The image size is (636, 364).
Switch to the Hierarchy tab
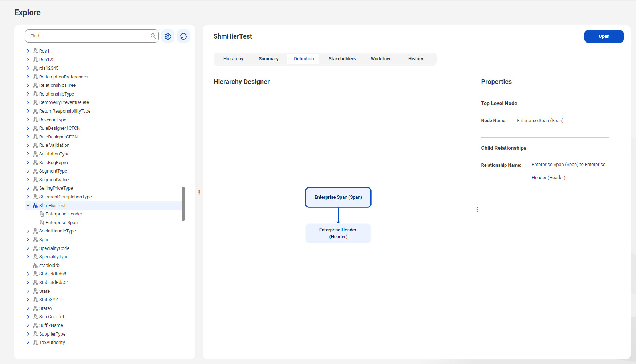[233, 59]
